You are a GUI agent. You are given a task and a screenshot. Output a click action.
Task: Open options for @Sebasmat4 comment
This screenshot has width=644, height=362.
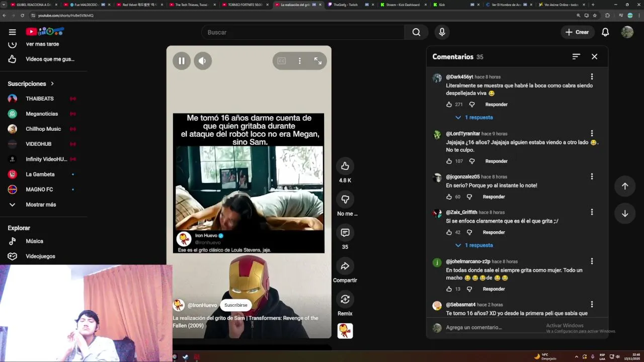(592, 304)
